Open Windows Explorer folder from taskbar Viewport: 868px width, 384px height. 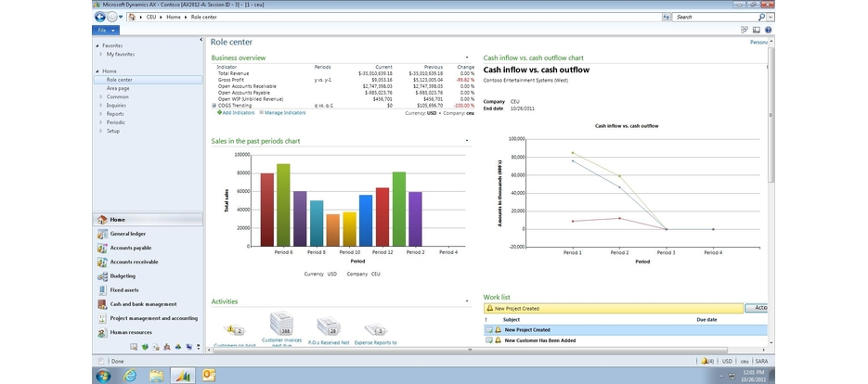156,376
